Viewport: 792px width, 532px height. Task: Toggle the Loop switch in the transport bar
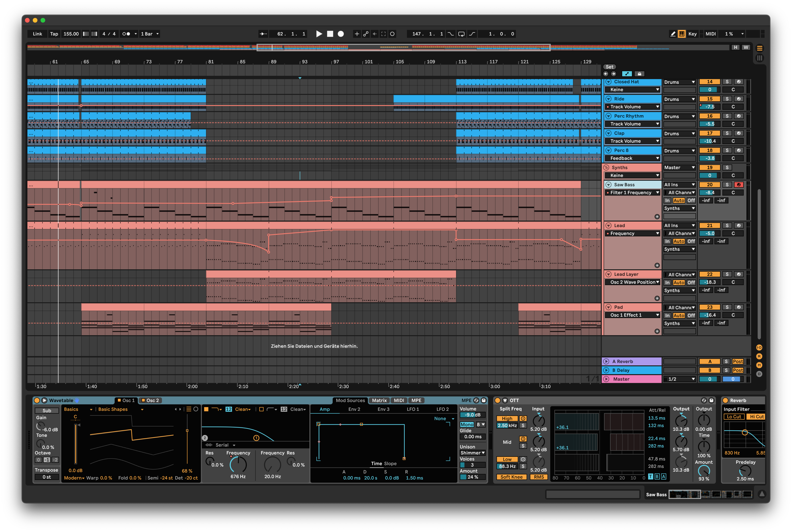point(461,34)
